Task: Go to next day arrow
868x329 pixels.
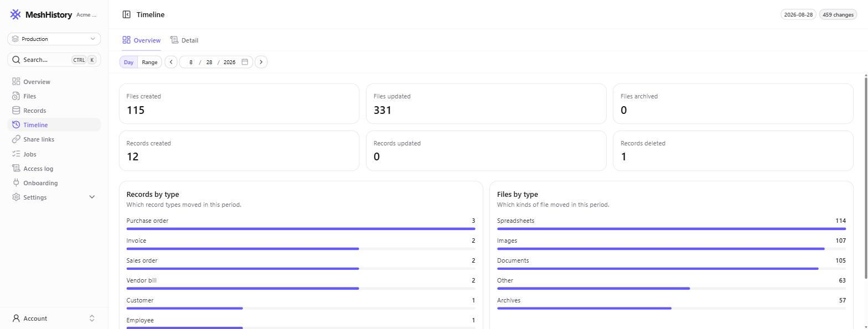Action: [x=261, y=62]
